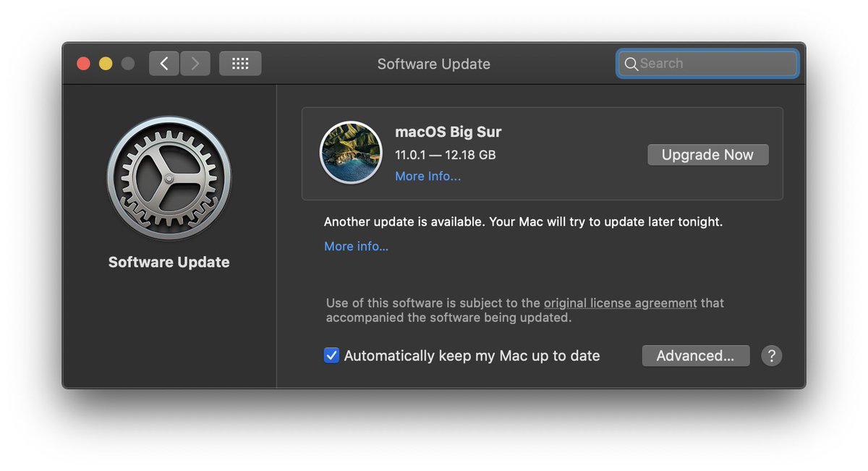Open the original license agreement link
This screenshot has width=868, height=471.
click(621, 303)
